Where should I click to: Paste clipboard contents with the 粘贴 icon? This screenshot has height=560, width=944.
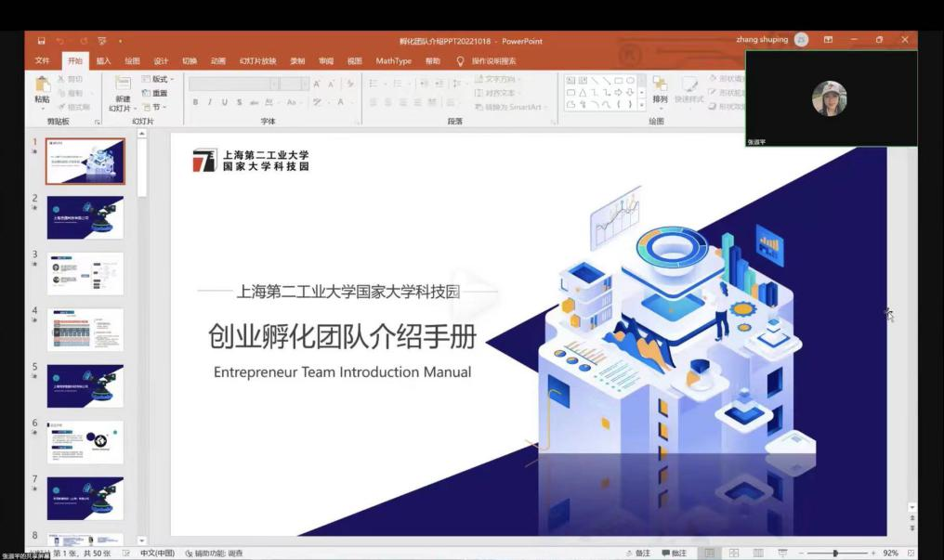(42, 85)
